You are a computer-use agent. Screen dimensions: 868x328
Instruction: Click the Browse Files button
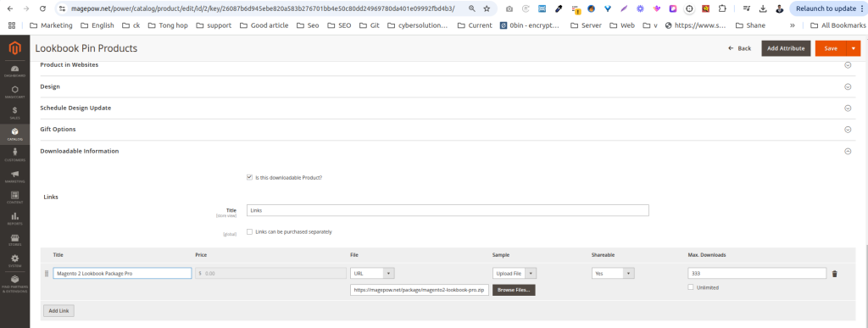514,290
